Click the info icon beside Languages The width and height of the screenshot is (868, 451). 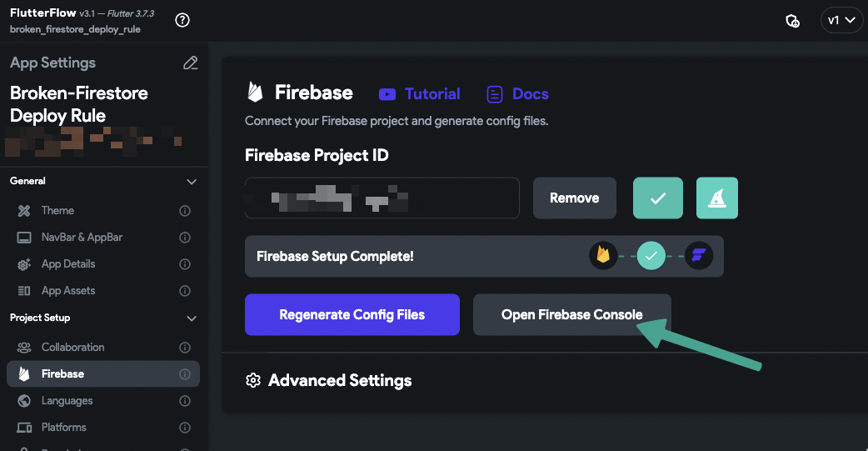click(185, 401)
